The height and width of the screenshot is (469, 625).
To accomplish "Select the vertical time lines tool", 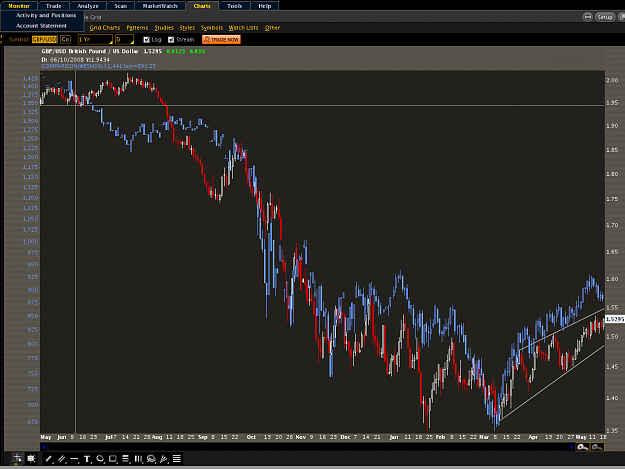I will coord(138,459).
